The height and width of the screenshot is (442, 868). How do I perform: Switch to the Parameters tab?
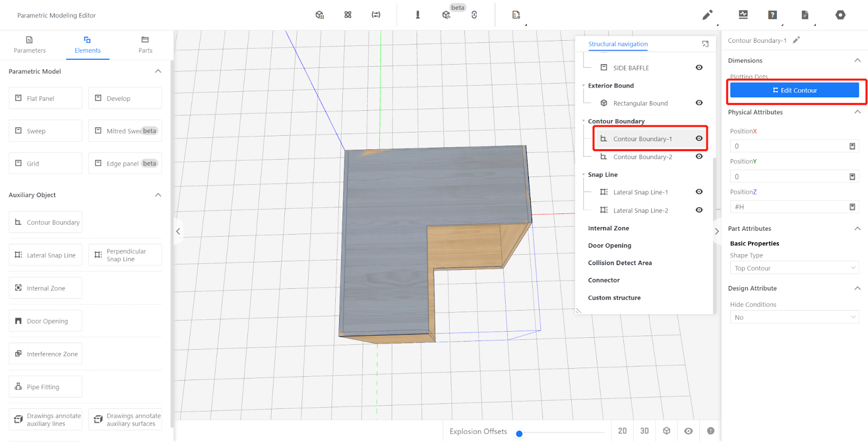pos(30,45)
